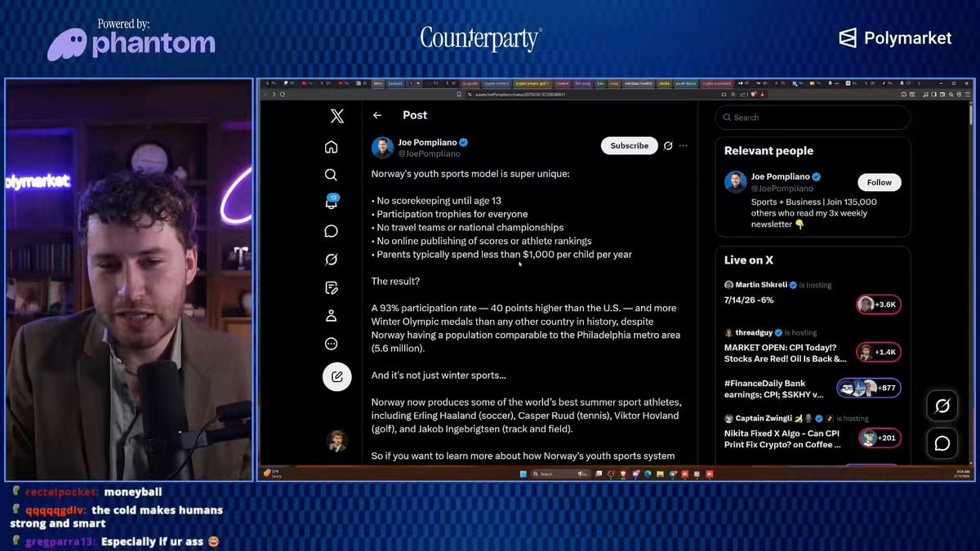Click the +201 listeners pill
Image resolution: width=980 pixels, height=551 pixels.
880,438
